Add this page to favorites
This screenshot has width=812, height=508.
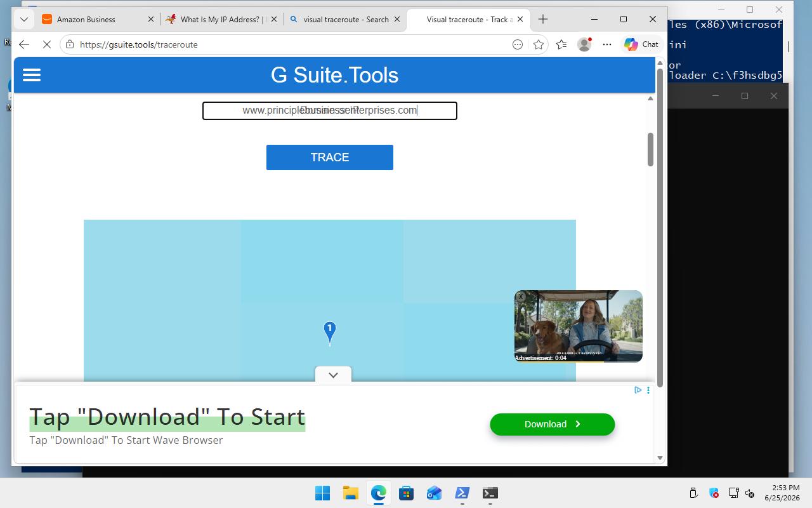point(539,44)
